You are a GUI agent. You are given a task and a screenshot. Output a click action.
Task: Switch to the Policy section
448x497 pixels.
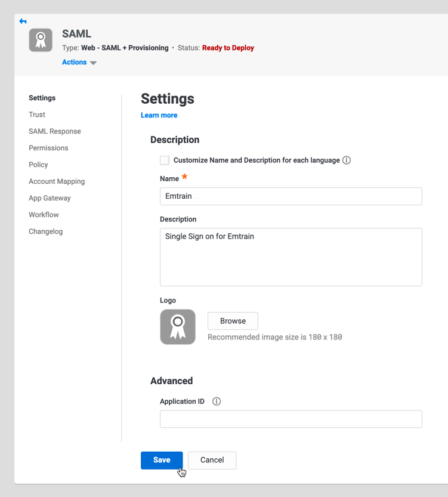38,165
